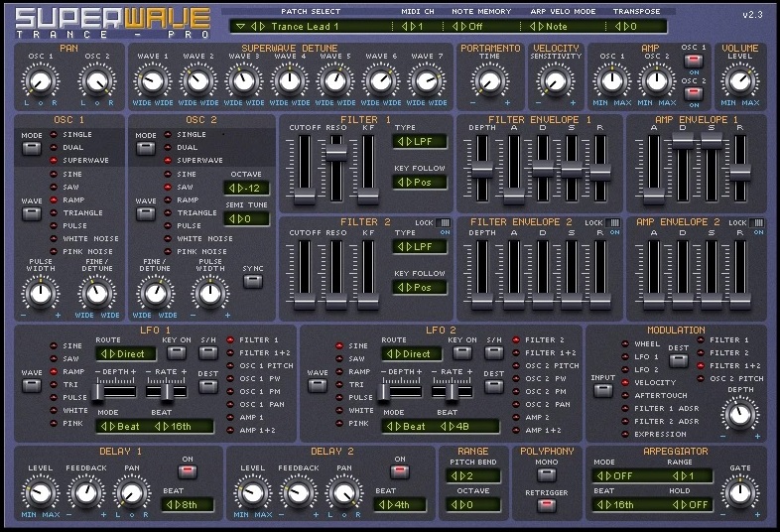The image size is (780, 532).
Task: Click the LFO 1 Rate slider
Action: point(166,391)
